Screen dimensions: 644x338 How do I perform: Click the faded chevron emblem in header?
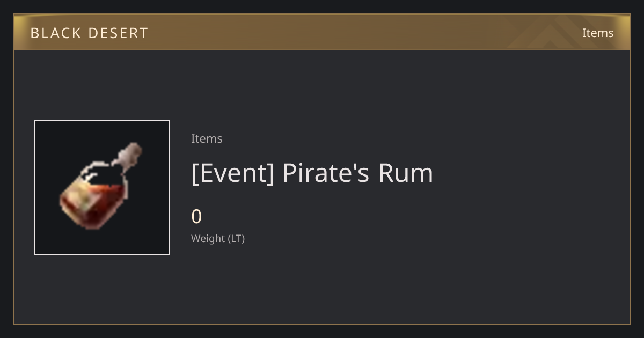click(x=558, y=33)
